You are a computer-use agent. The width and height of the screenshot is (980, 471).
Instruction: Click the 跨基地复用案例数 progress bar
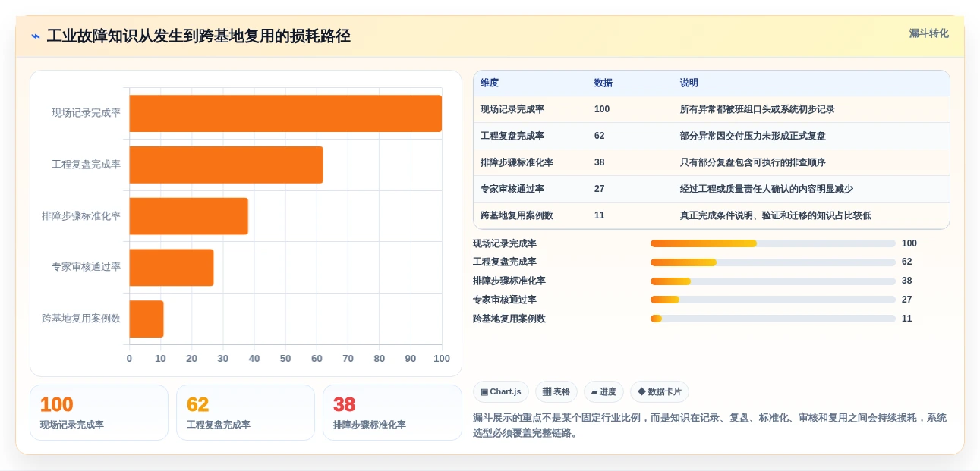pyautogui.click(x=773, y=319)
